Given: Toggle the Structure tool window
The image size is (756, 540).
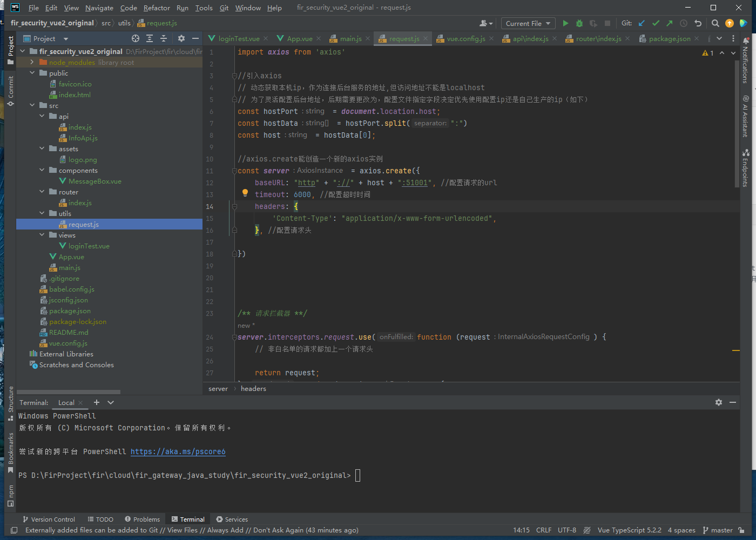Looking at the screenshot, I should coord(10,403).
